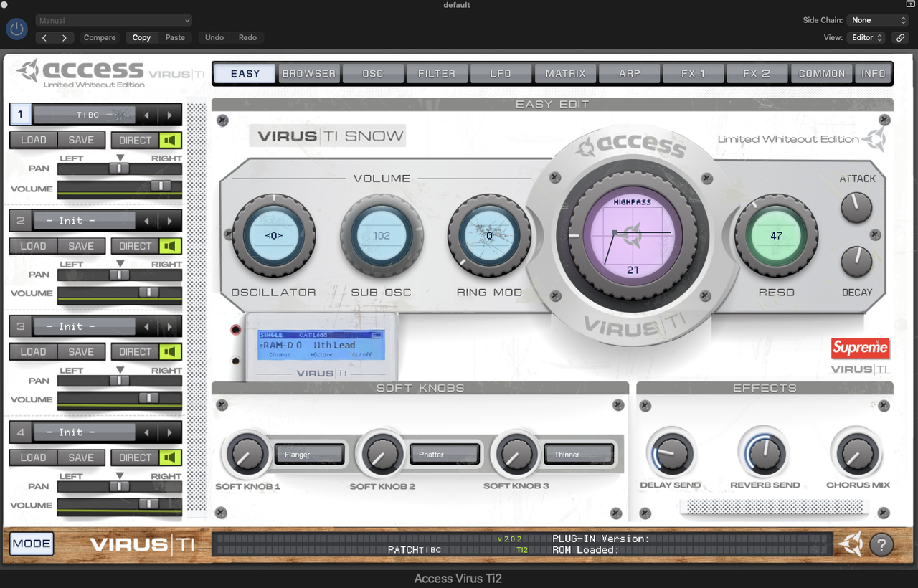Open the OSC tab

click(x=373, y=73)
